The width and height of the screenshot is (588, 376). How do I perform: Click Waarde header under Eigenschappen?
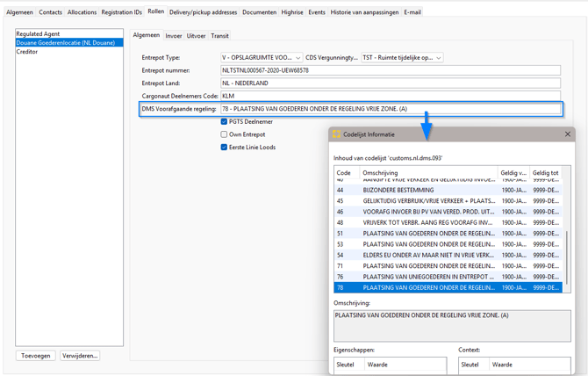(x=405, y=365)
